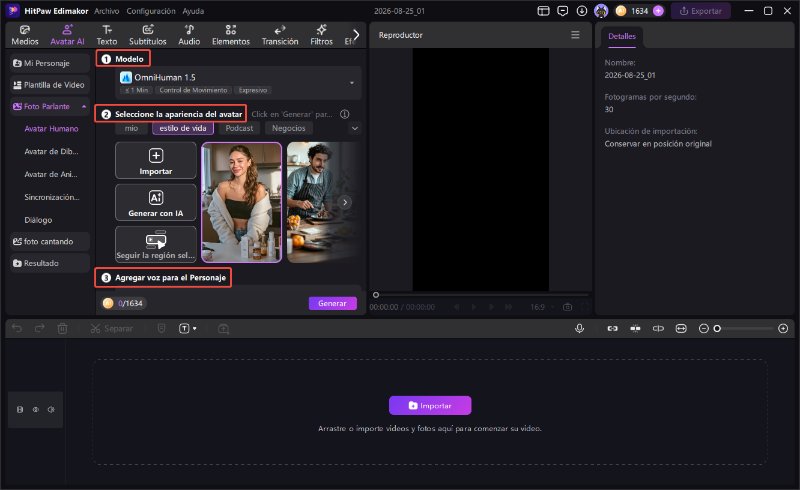This screenshot has width=800, height=490.
Task: Open the Transición tab
Action: [x=280, y=35]
